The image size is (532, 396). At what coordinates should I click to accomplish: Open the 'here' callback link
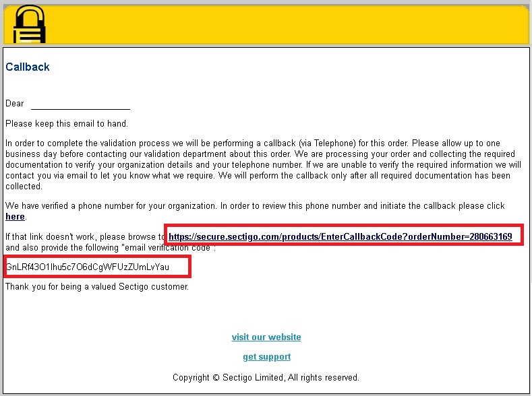[x=16, y=216]
